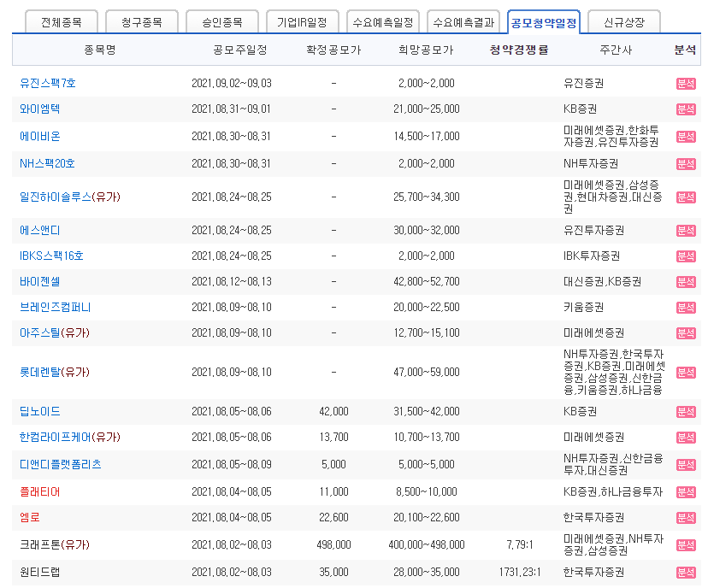Click 분석 icon for 일진하이솔루스
708x588 pixels.
click(686, 197)
